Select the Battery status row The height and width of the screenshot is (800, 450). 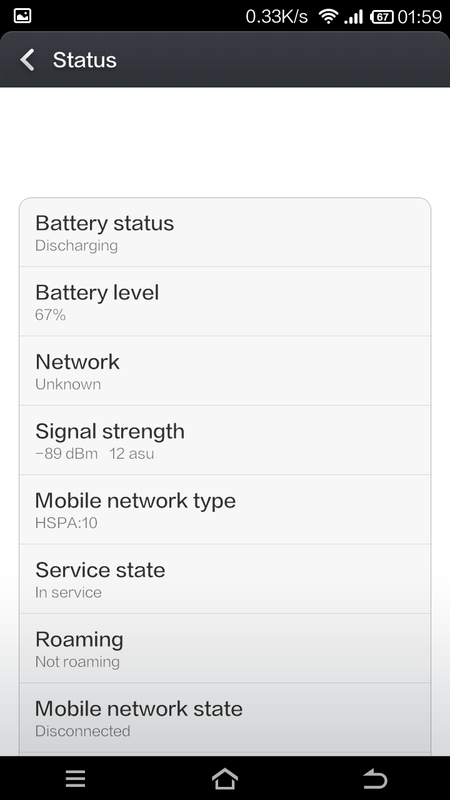click(225, 232)
